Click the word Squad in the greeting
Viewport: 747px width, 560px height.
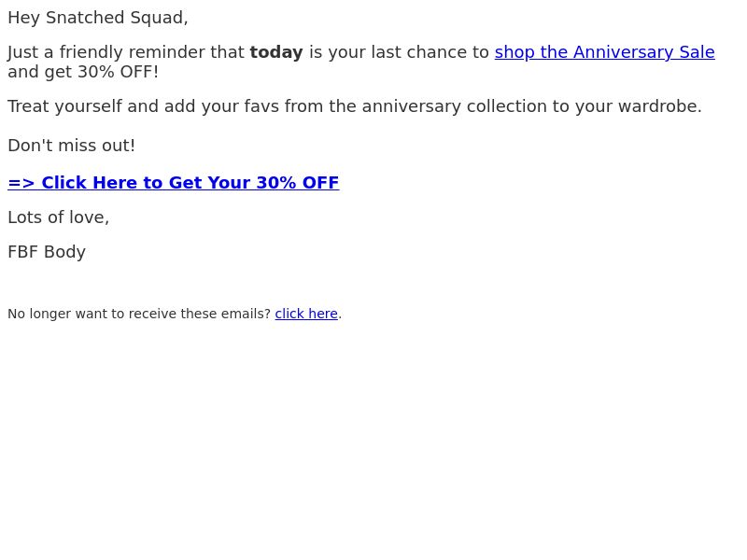pyautogui.click(x=159, y=18)
